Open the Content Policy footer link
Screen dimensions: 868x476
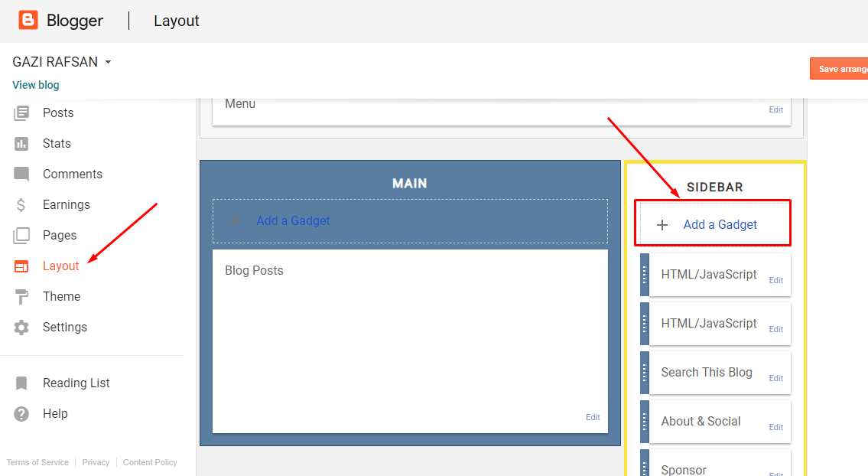pyautogui.click(x=150, y=463)
